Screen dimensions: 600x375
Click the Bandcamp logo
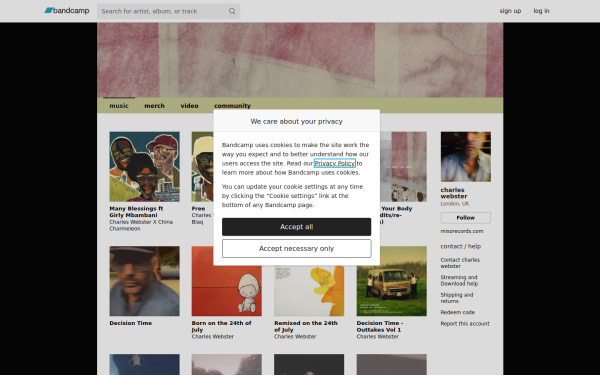click(x=67, y=11)
